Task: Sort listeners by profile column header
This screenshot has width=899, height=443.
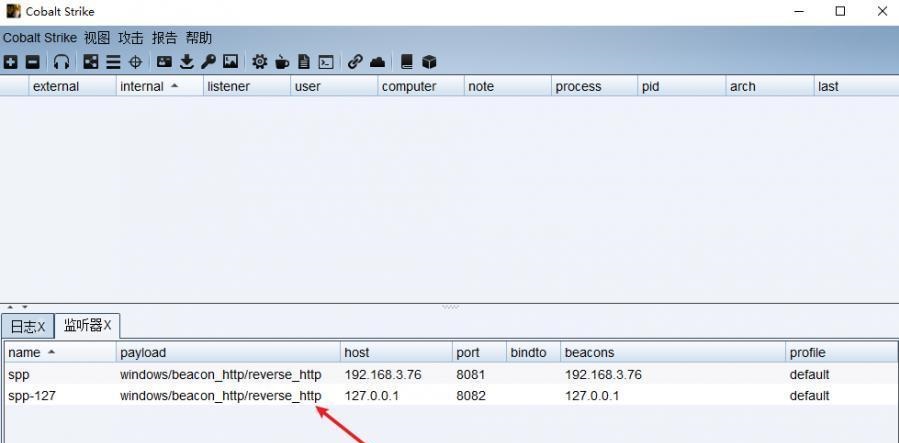Action: (x=841, y=352)
